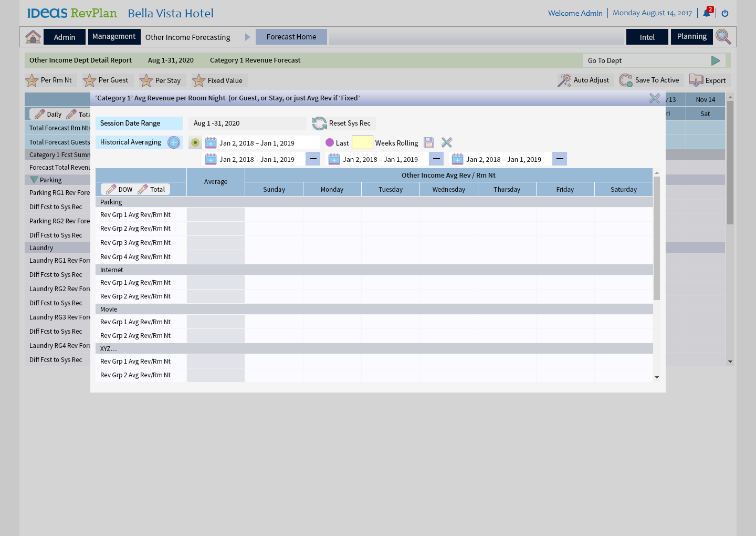Select the Last Weeks Rolling radio button
The width and height of the screenshot is (756, 536).
(330, 142)
